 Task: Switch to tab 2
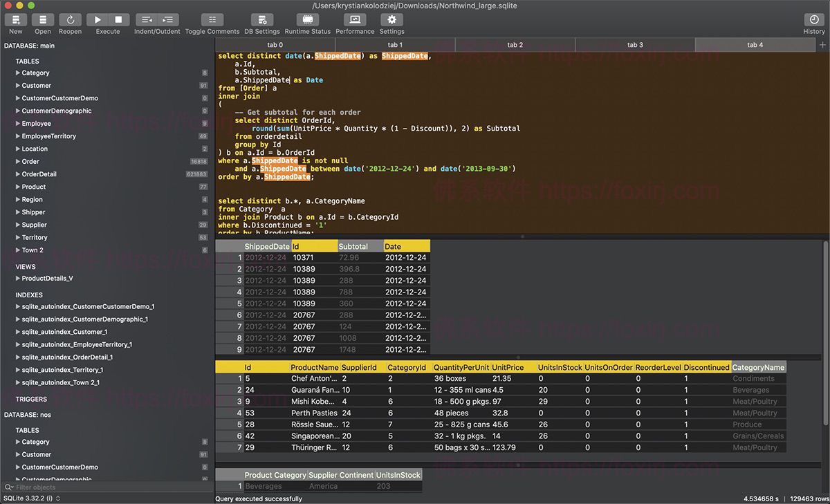pyautogui.click(x=515, y=44)
